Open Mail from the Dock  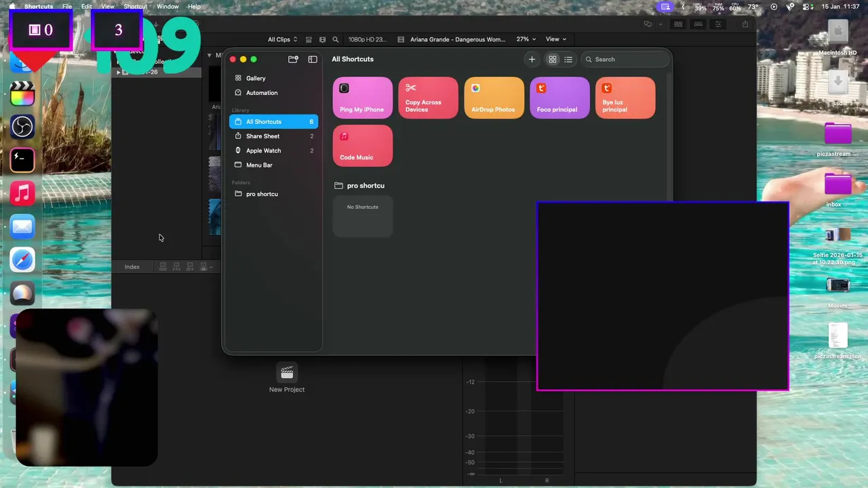[22, 226]
